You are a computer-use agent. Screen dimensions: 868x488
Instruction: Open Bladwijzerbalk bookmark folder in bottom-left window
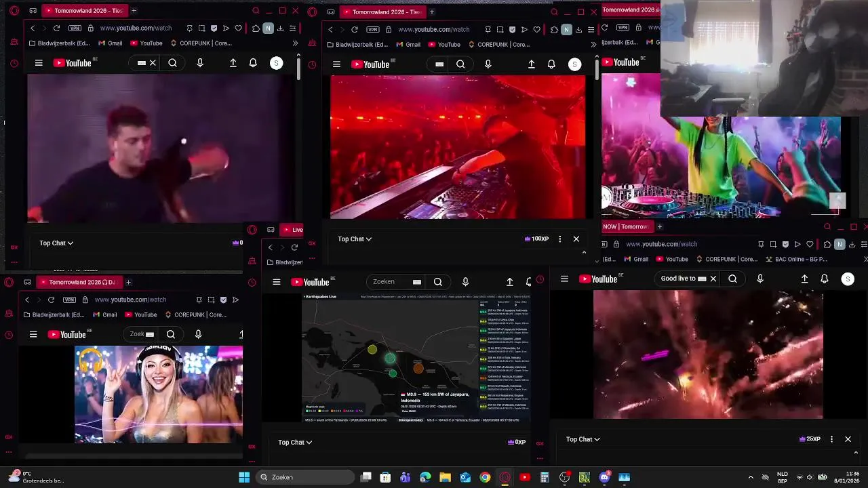click(x=55, y=314)
